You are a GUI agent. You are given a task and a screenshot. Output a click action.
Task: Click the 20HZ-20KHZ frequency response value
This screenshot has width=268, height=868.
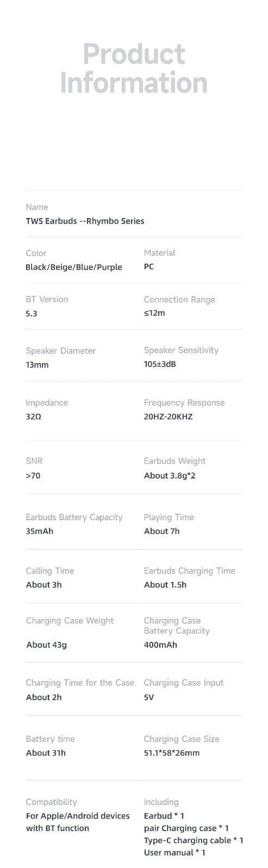click(x=169, y=417)
